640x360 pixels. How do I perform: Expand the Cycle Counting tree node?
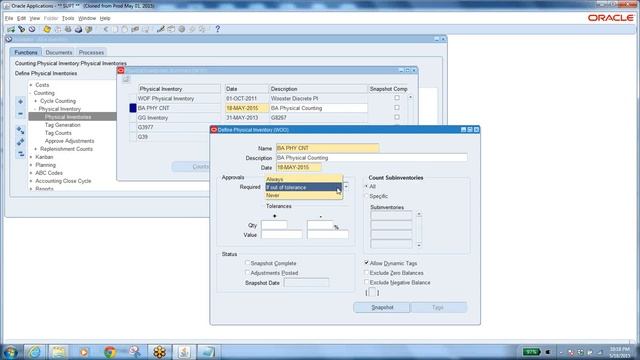coord(36,101)
